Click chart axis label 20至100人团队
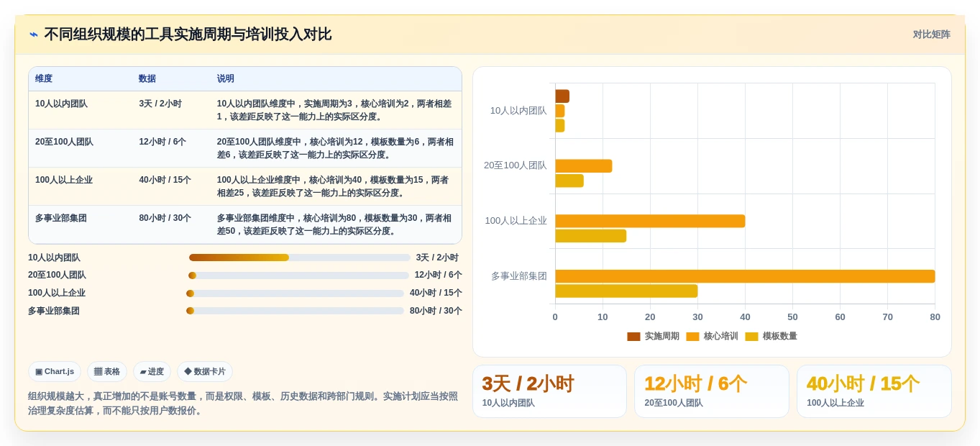The width and height of the screenshot is (980, 446). [516, 165]
